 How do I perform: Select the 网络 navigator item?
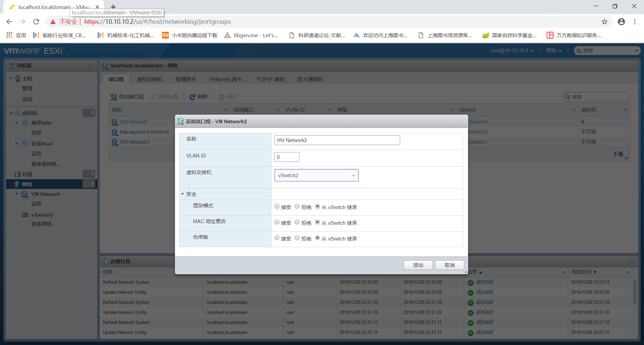[52, 184]
